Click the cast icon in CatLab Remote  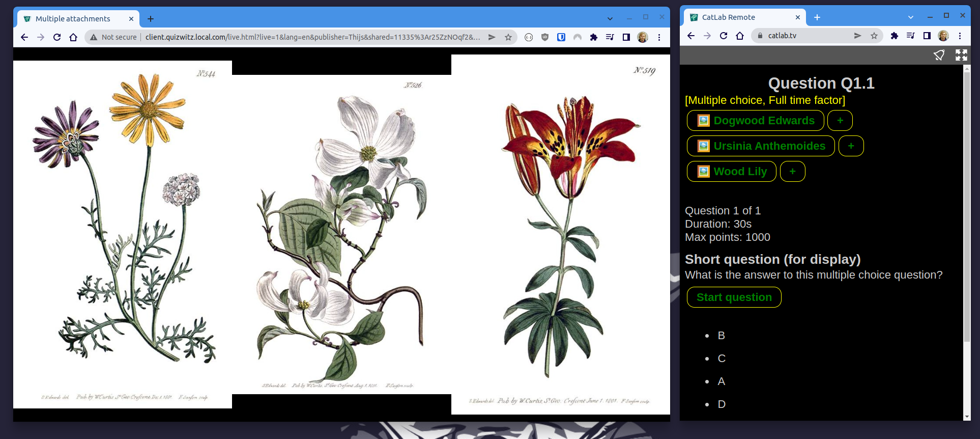coord(939,55)
